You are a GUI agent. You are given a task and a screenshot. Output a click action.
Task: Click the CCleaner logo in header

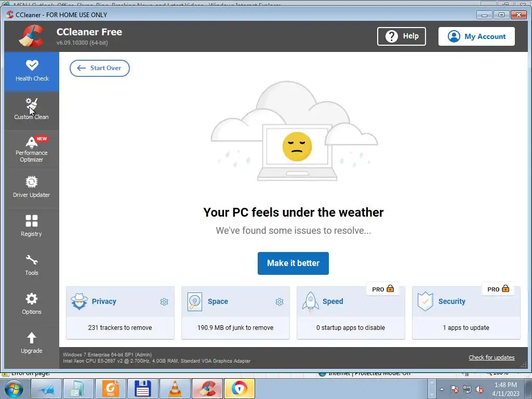(x=31, y=36)
